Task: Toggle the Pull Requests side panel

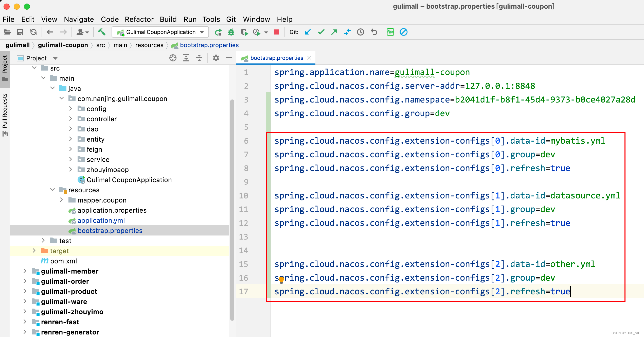Action: [5, 115]
